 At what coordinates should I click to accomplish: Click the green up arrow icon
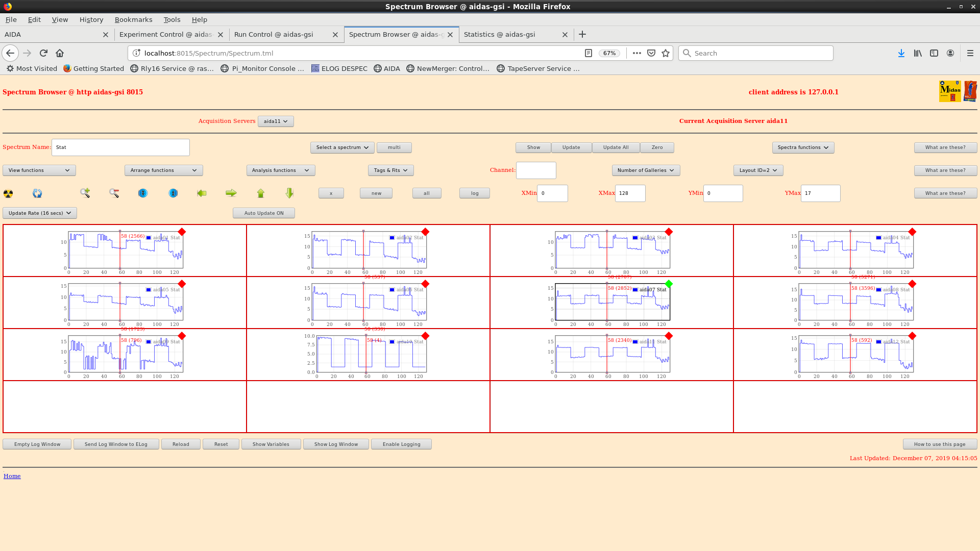(x=261, y=193)
